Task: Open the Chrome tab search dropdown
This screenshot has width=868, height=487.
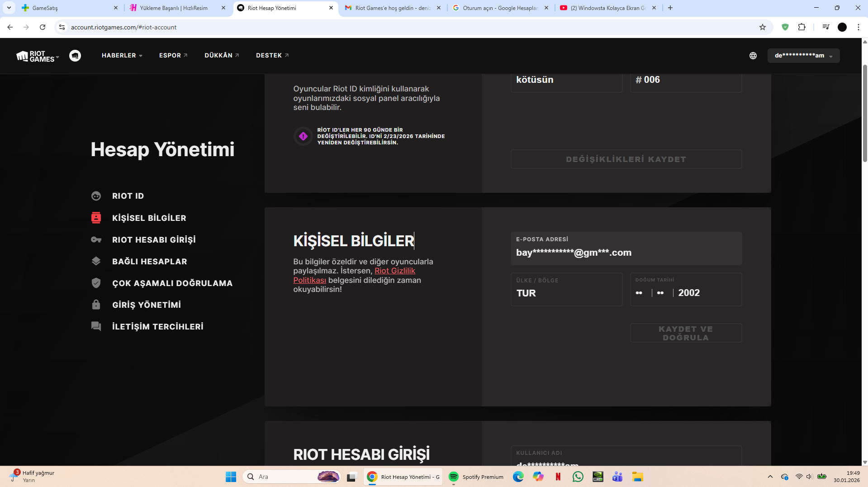Action: coord(9,8)
